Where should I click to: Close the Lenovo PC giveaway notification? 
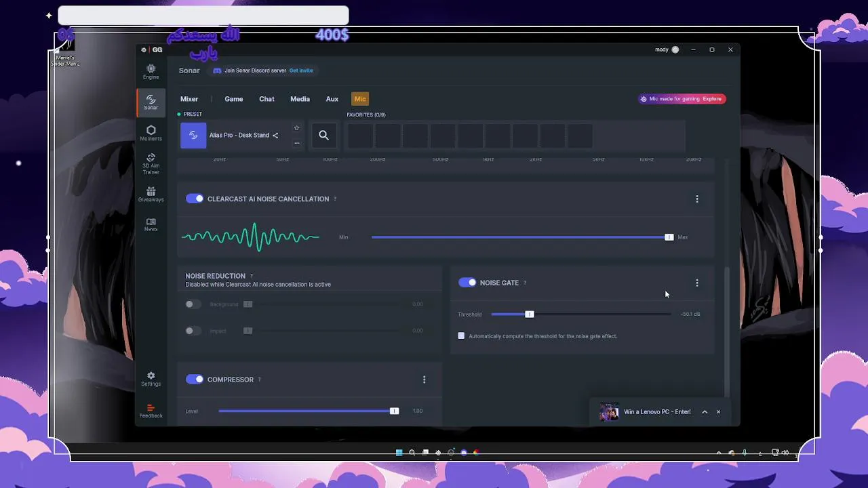(718, 412)
